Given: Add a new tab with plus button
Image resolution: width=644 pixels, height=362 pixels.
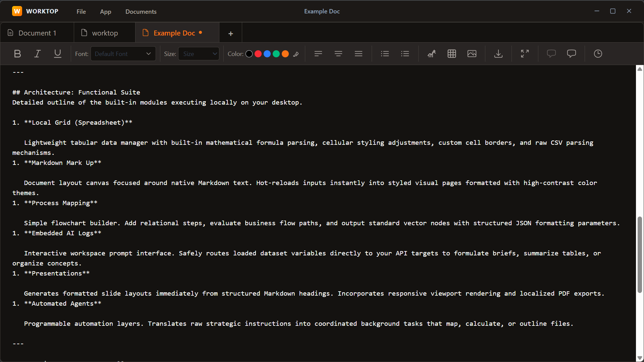Looking at the screenshot, I should coord(231,33).
